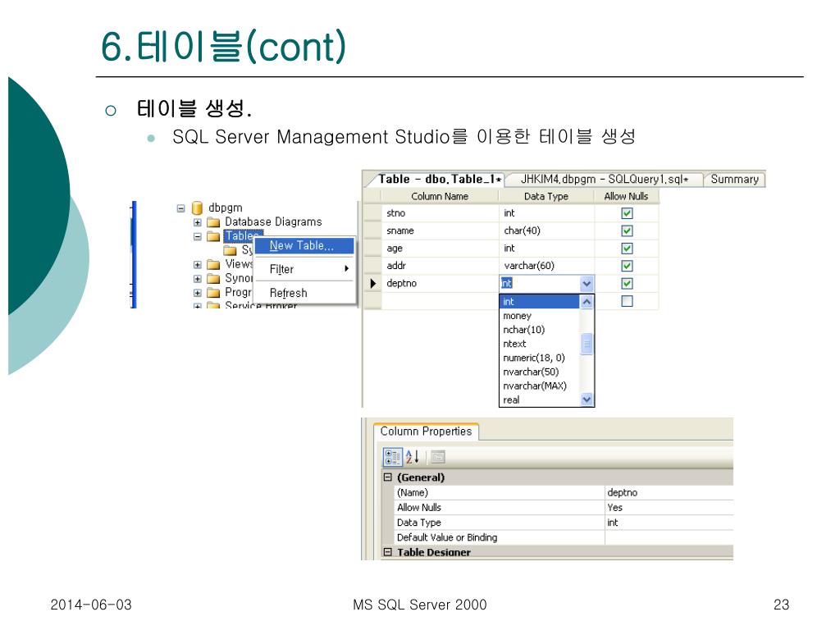
Task: Toggle Allow Nulls for the stno column
Action: [627, 213]
